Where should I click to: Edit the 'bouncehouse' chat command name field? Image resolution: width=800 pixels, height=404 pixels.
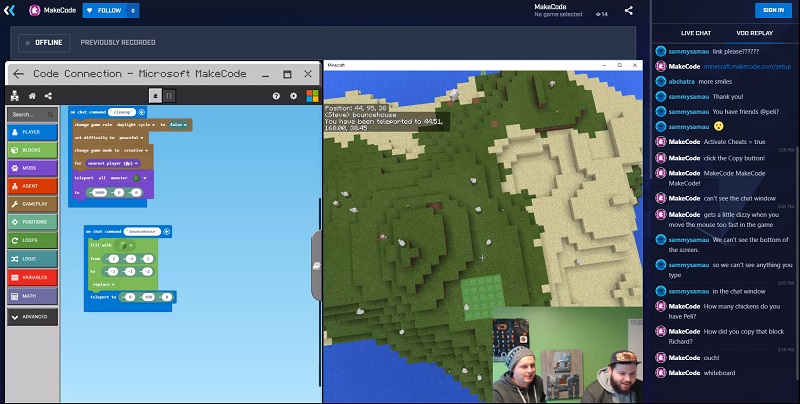(x=142, y=232)
